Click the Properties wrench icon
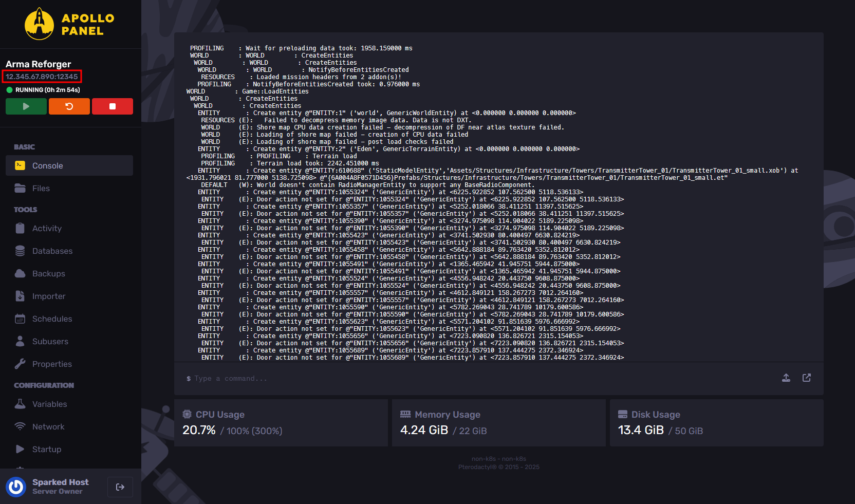The height and width of the screenshot is (504, 855). click(20, 364)
